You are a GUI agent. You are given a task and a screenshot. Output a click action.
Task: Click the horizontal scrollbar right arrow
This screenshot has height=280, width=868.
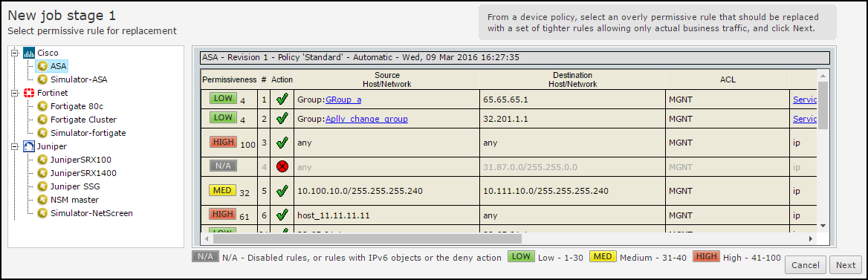coord(811,239)
